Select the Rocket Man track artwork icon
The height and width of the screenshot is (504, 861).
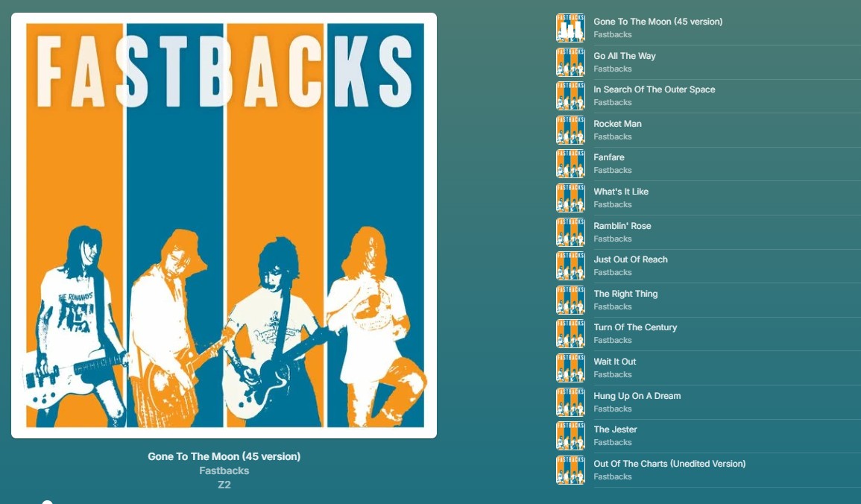coord(570,130)
